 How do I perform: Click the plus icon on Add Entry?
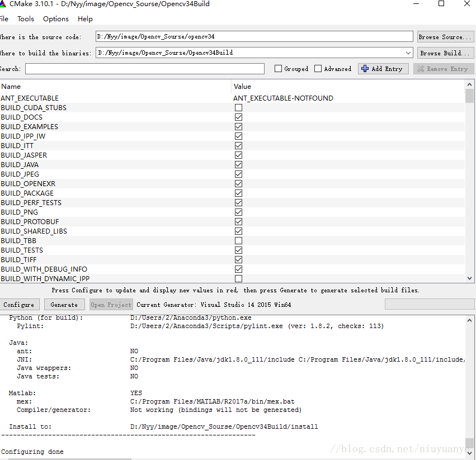[x=365, y=69]
